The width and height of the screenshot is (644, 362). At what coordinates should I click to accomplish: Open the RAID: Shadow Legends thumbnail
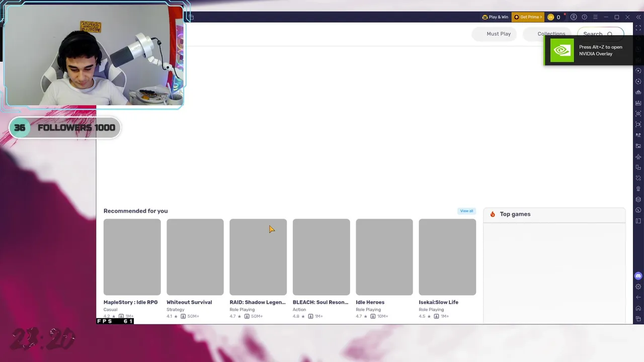click(x=258, y=257)
